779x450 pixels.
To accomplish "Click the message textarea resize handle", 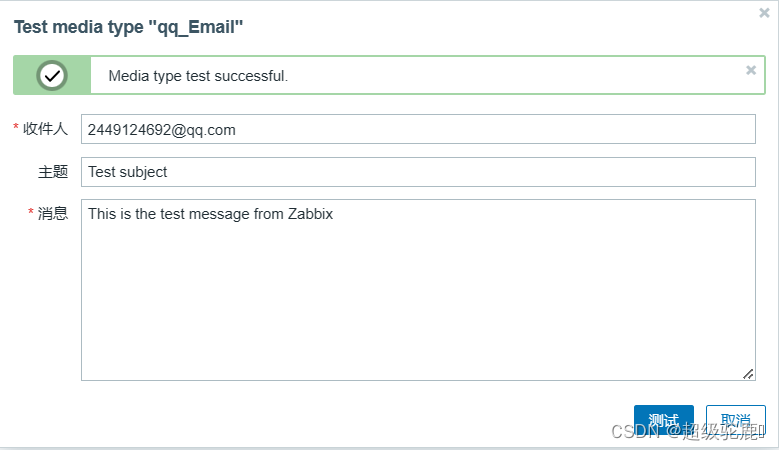I will click(x=748, y=373).
